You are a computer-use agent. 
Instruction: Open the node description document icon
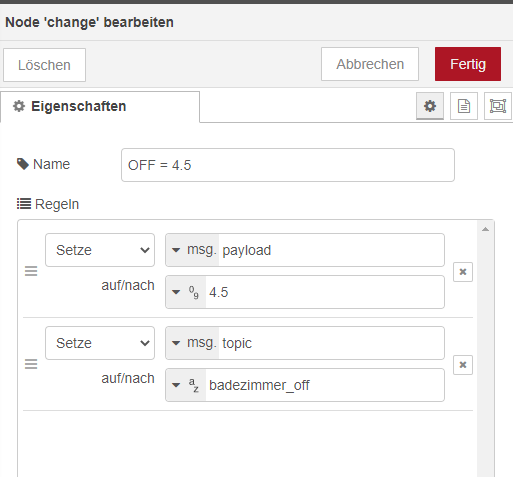click(464, 106)
